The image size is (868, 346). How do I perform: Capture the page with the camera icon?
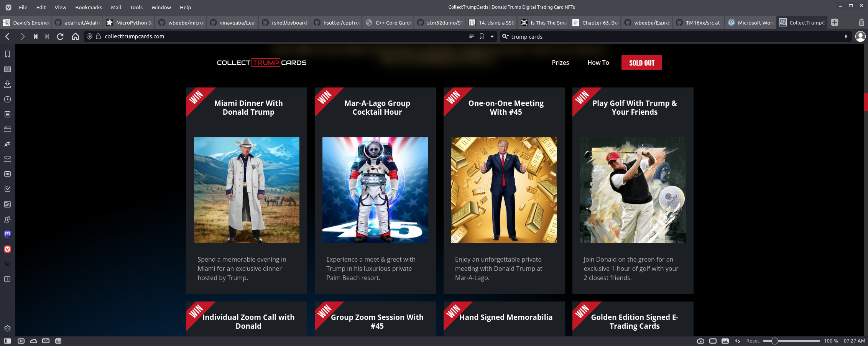click(700, 341)
